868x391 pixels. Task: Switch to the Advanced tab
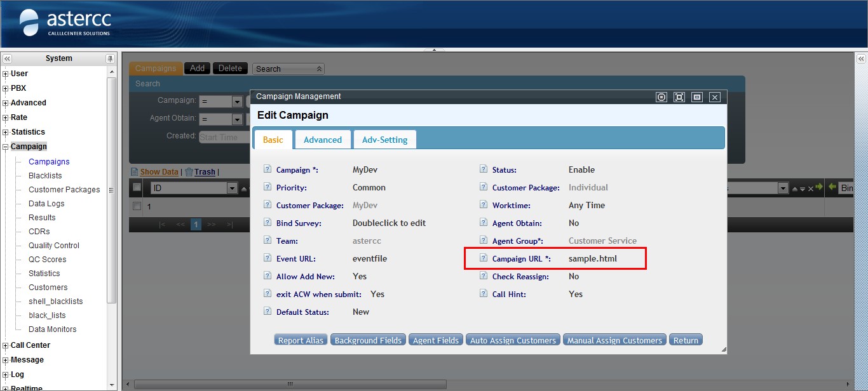(x=322, y=140)
